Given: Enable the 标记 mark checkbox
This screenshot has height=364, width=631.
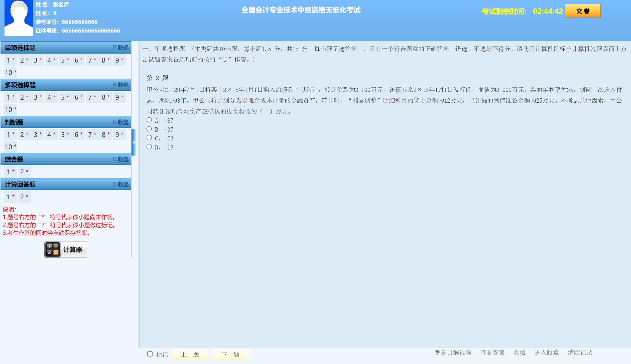Looking at the screenshot, I should [x=150, y=353].
